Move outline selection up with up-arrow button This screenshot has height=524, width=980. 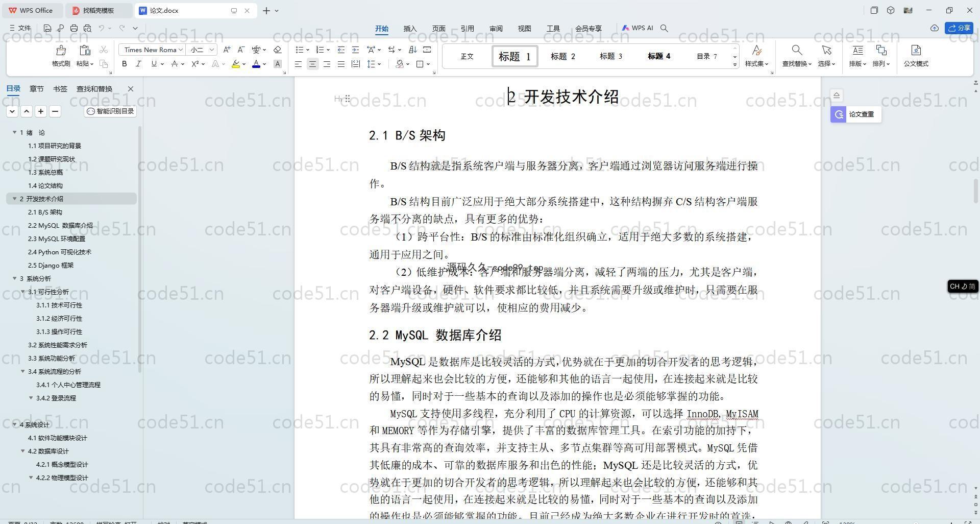27,111
